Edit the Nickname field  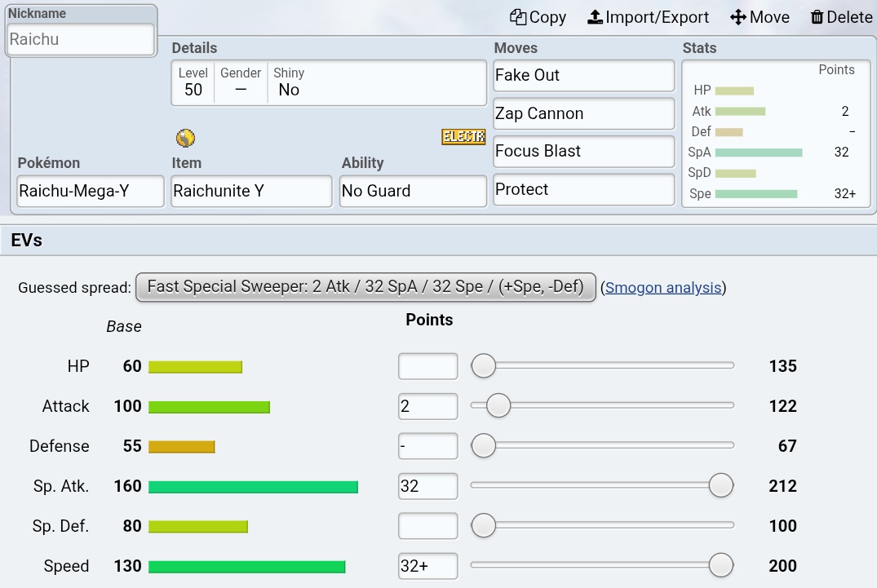[x=81, y=39]
